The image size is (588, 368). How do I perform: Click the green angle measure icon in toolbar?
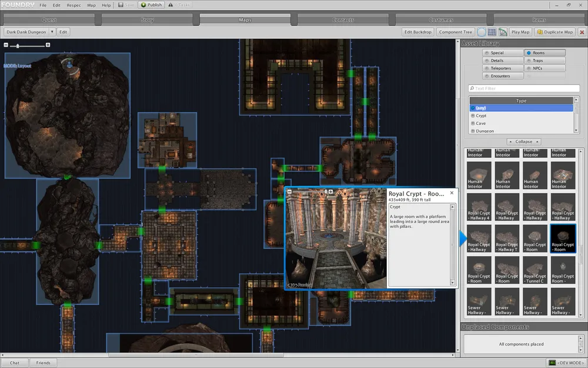click(503, 32)
